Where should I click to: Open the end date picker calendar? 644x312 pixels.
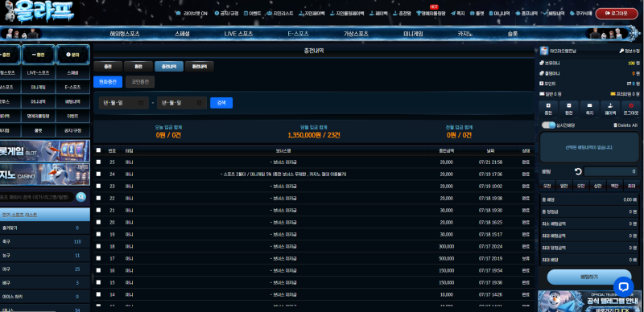point(199,103)
